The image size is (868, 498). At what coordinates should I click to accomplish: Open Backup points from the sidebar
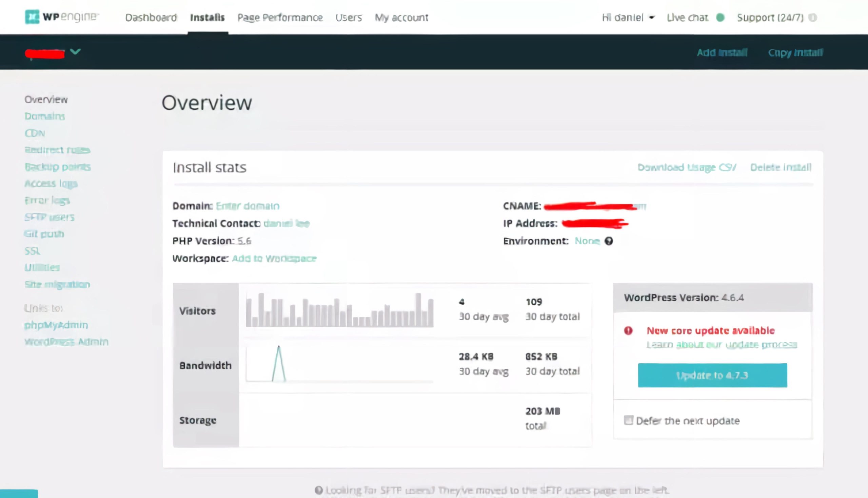tap(57, 167)
